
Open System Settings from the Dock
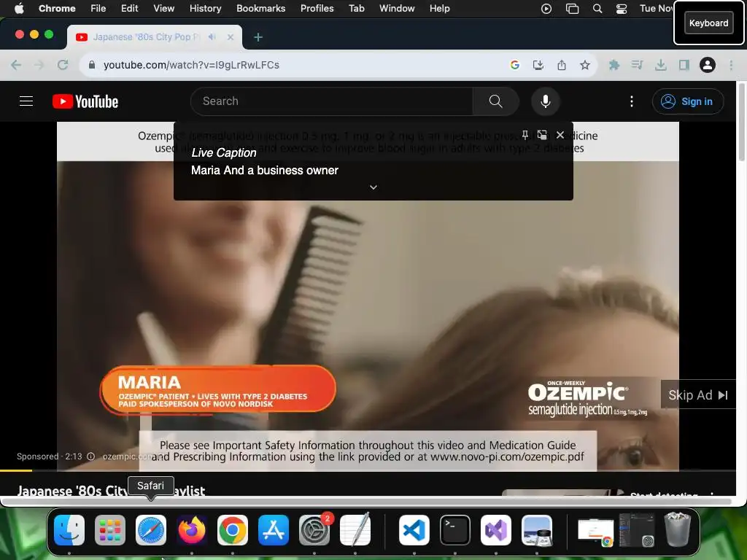(314, 530)
